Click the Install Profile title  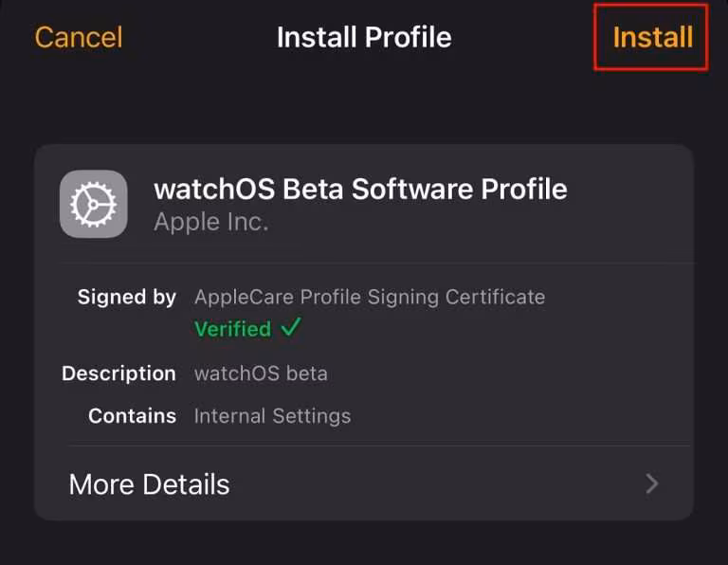[364, 38]
